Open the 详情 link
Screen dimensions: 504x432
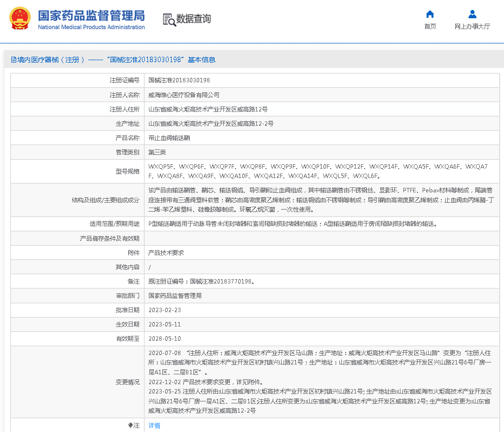point(154,425)
